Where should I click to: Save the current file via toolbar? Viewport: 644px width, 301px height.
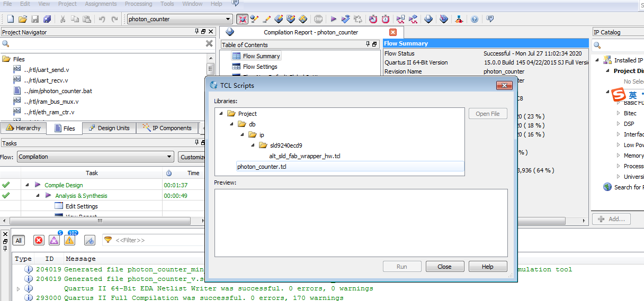(x=35, y=19)
